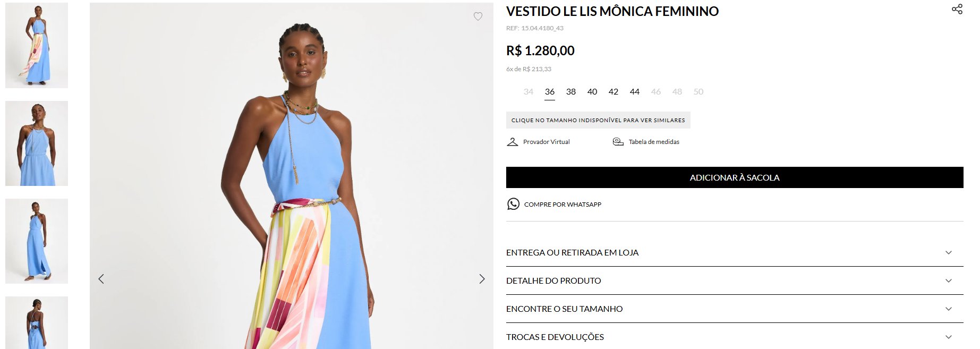Click the share icon near product title
Image resolution: width=980 pixels, height=349 pixels.
[957, 9]
